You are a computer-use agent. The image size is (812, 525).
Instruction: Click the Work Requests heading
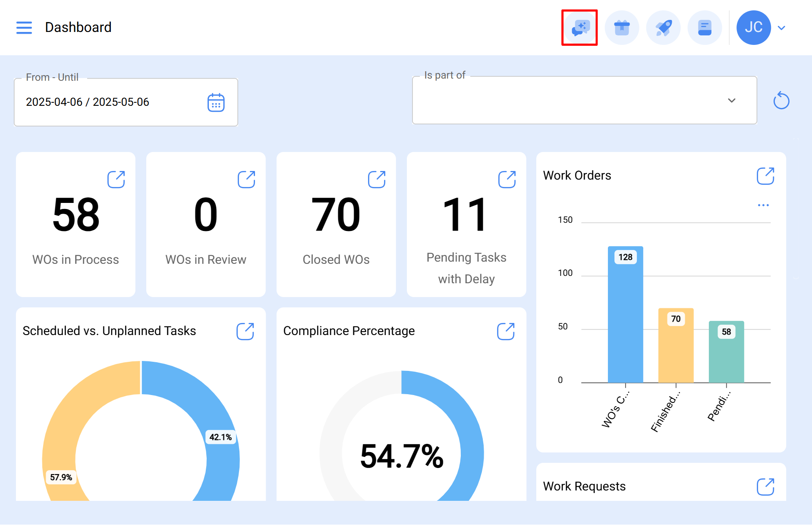point(584,486)
